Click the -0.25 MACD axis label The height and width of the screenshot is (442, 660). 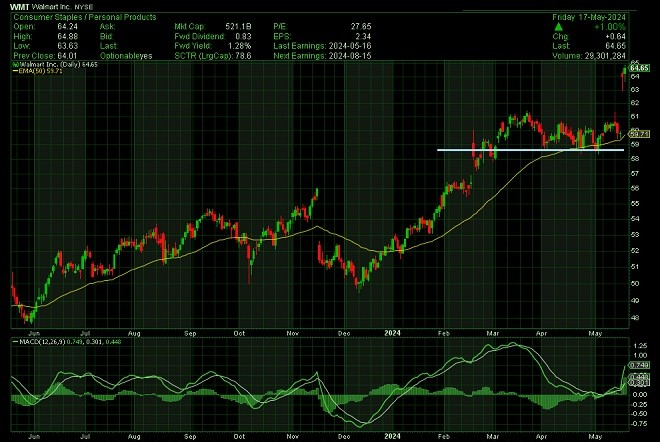point(640,404)
